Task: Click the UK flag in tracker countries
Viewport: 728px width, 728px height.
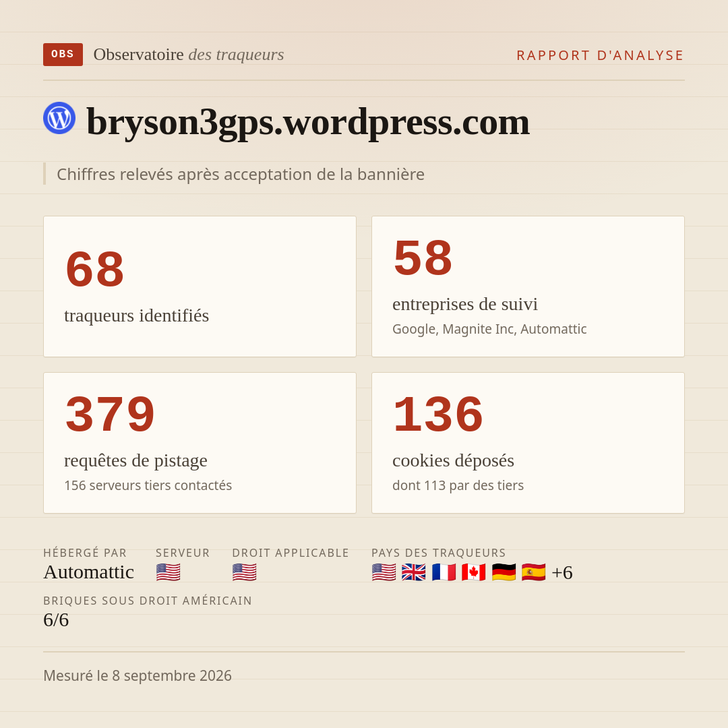Action: pos(414,572)
